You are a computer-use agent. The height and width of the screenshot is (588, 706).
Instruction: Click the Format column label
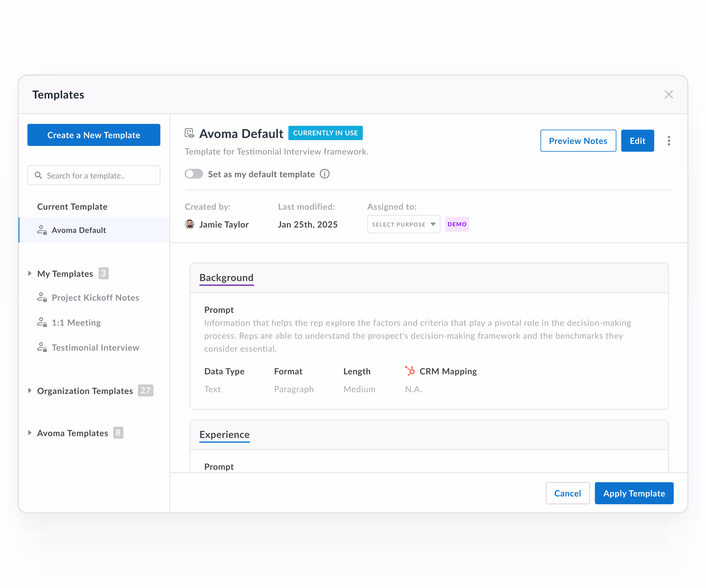click(288, 371)
